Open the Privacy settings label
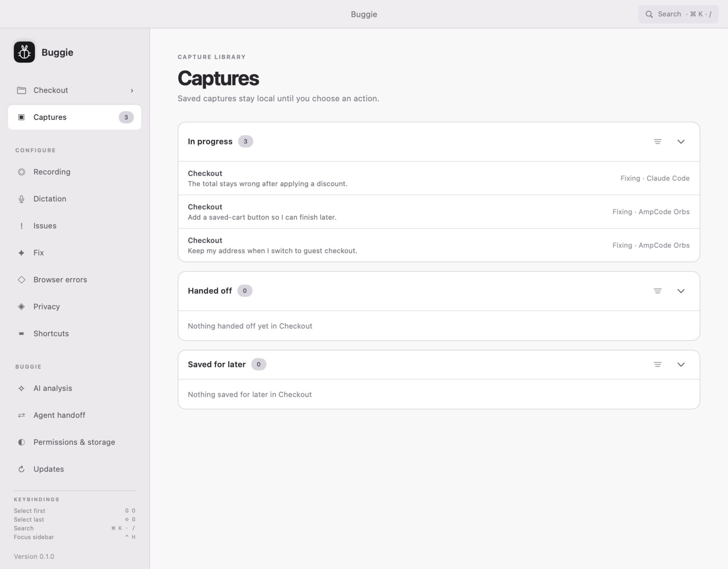728x569 pixels. (x=46, y=307)
